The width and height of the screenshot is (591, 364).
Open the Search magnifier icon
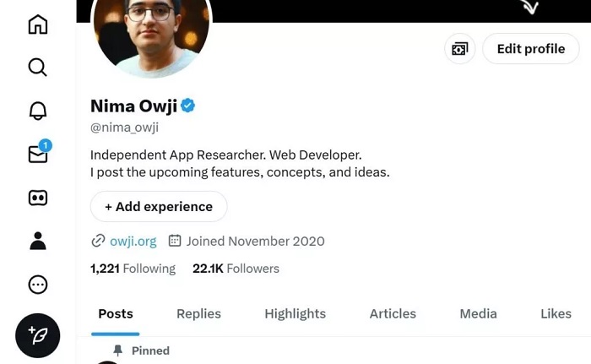coord(38,68)
